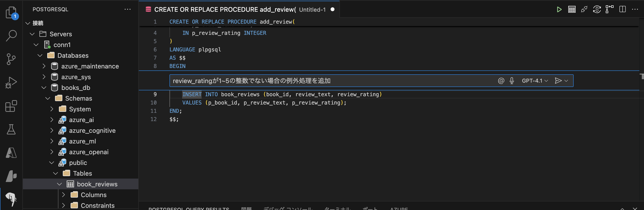Expand the System schemas folder

pos(52,109)
